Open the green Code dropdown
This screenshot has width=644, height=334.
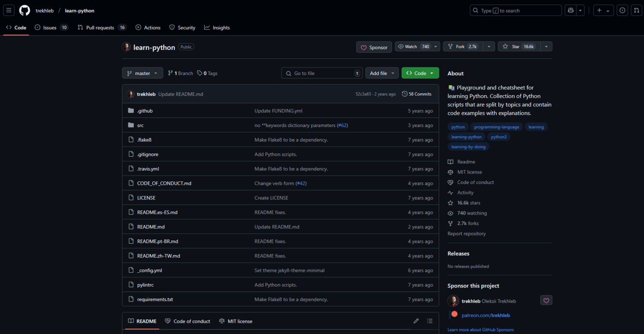tap(420, 72)
